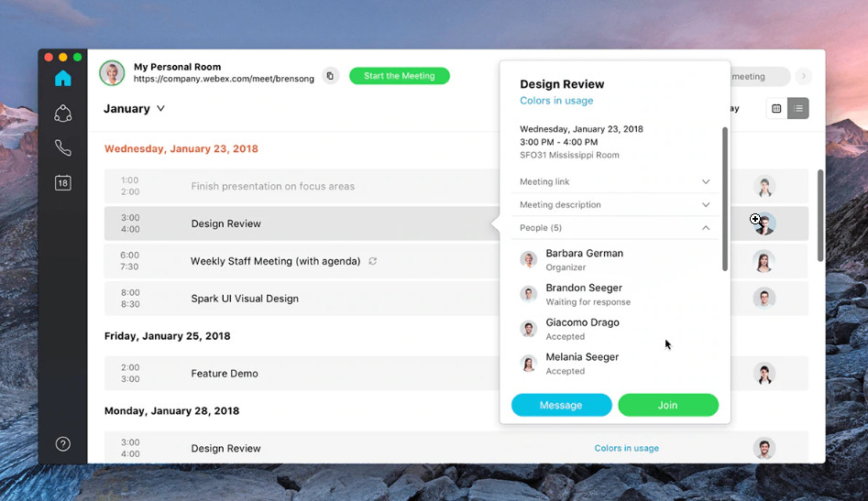Click the Wednesday, January 23, 2018 heading
The height and width of the screenshot is (501, 868).
181,148
